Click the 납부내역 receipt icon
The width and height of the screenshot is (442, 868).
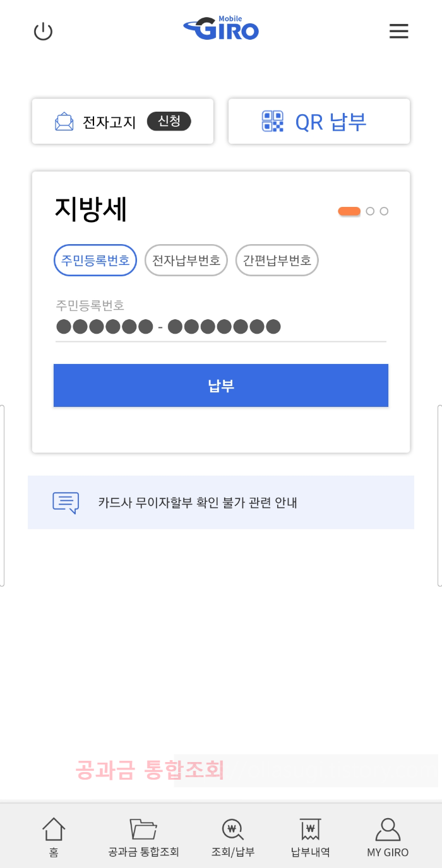tap(309, 827)
